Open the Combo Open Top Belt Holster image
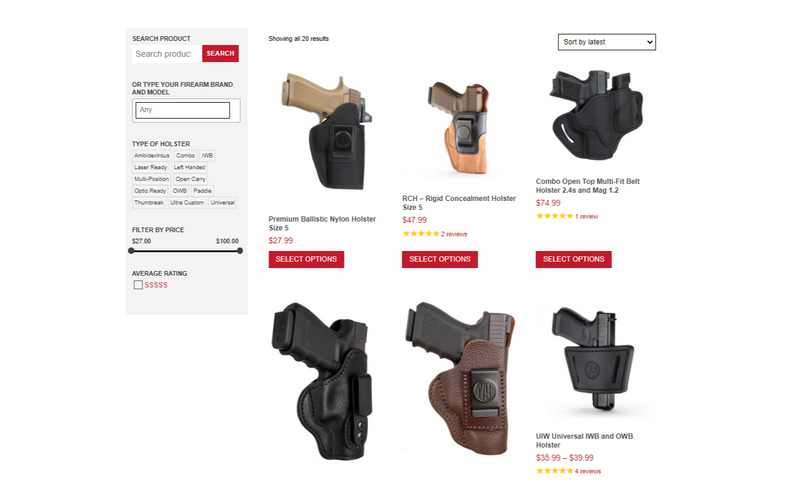 coord(595,114)
